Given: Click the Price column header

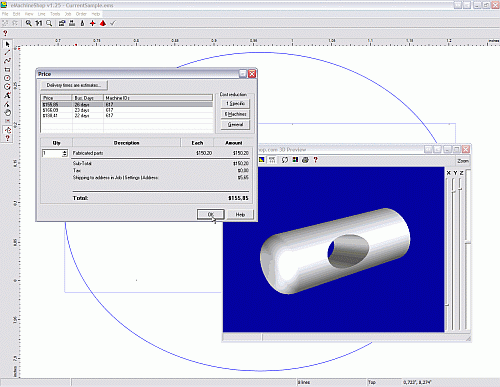Looking at the screenshot, I should tap(56, 98).
